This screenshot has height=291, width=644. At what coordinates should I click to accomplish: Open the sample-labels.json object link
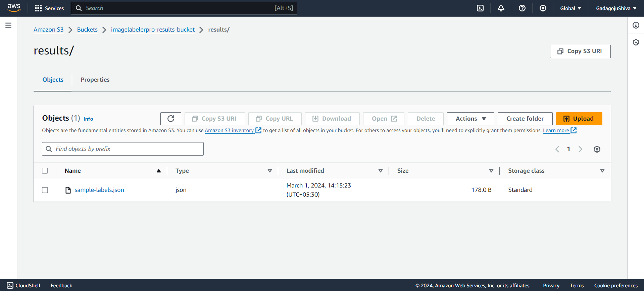coord(99,190)
